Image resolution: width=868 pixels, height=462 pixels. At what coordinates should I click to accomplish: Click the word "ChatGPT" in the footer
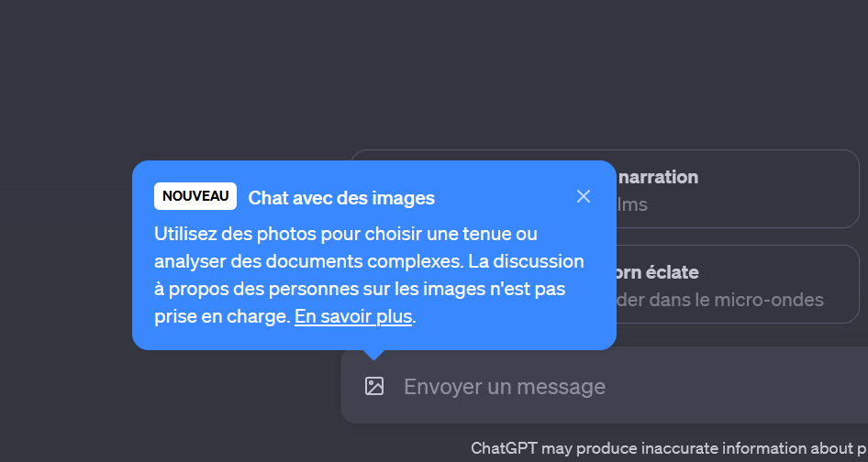[x=504, y=448]
